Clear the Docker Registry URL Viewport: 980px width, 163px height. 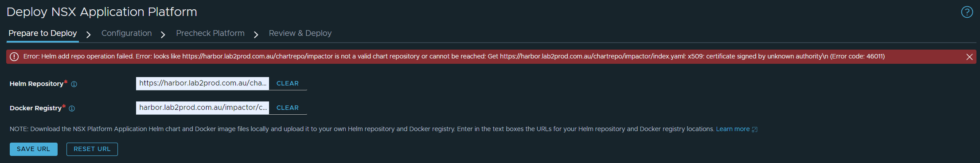288,108
